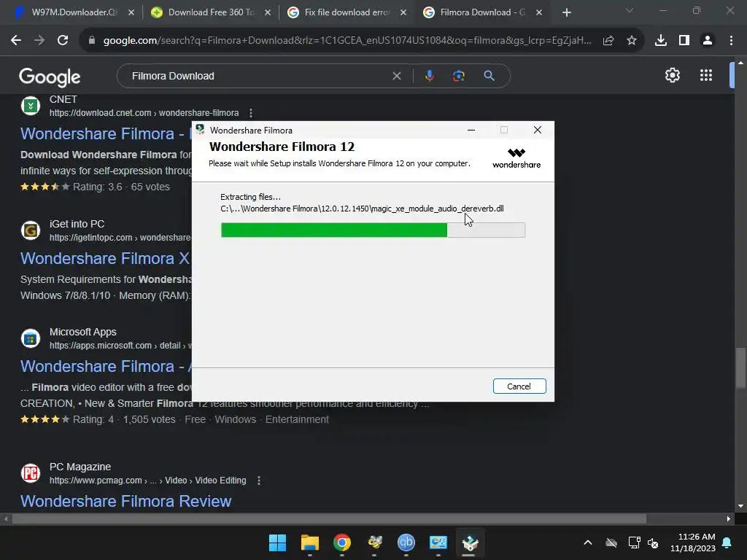Click the Wondershare logo in installer
The height and width of the screenshot is (560, 747).
point(516,158)
